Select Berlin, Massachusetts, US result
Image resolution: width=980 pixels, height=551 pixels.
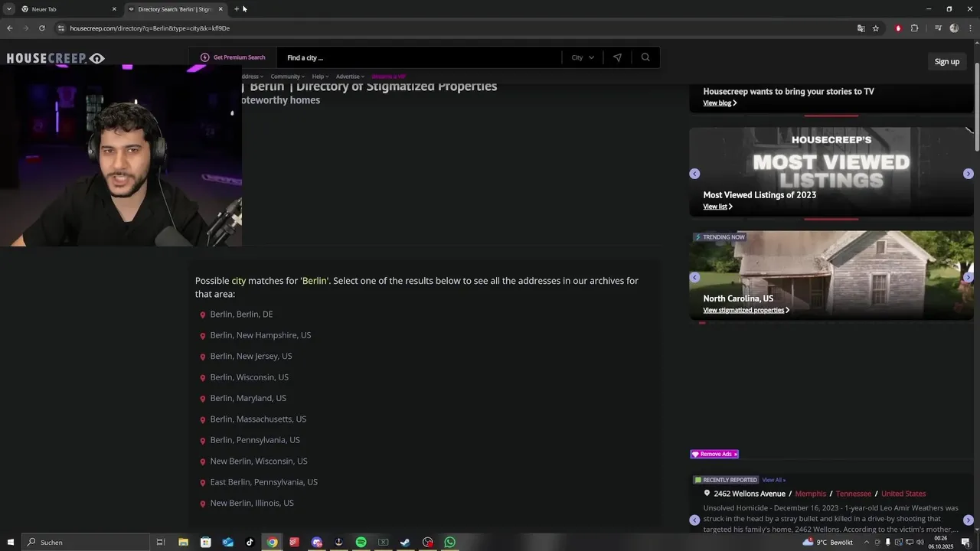258,419
